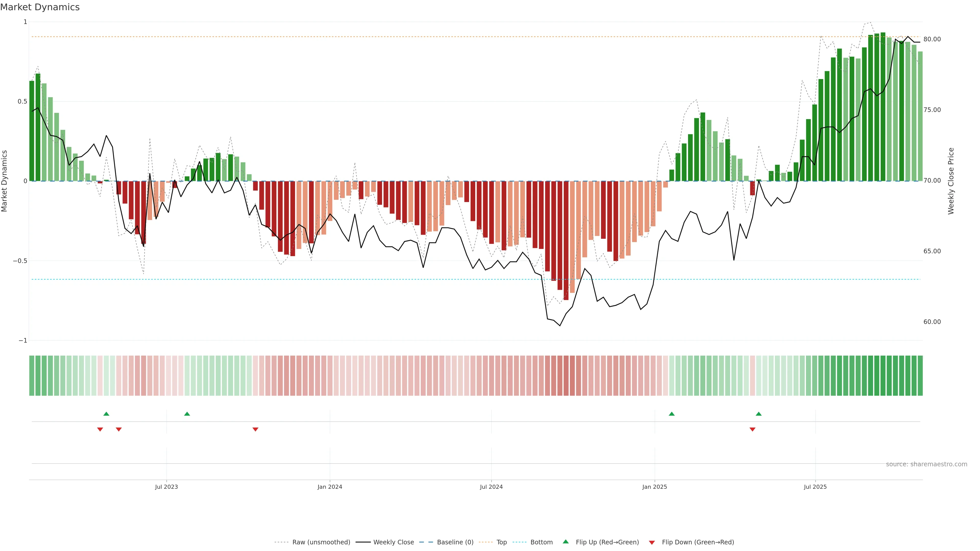This screenshot has width=980, height=551.
Task: Click the Jan 2024 x-axis label
Action: pyautogui.click(x=330, y=487)
